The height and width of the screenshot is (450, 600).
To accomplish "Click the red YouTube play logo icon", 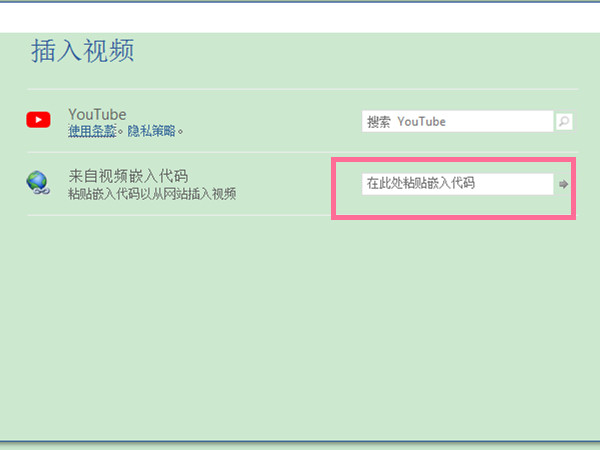I will tap(38, 120).
